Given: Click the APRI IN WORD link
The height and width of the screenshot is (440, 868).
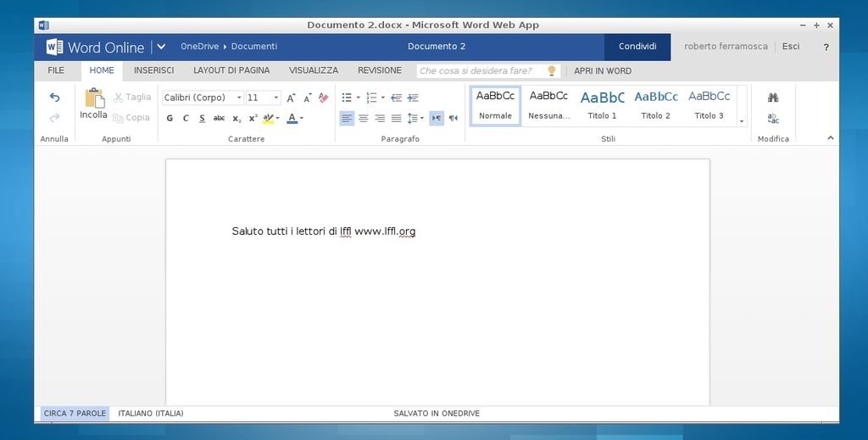Looking at the screenshot, I should (x=603, y=70).
